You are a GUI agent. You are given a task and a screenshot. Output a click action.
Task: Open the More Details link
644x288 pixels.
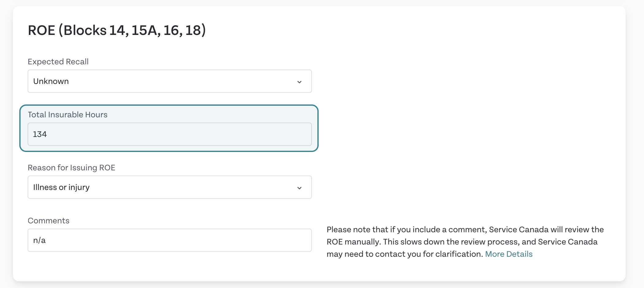pyautogui.click(x=508, y=254)
